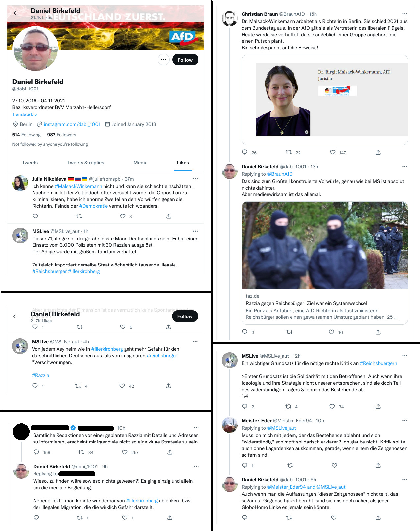Open instagram.com/dabi_1001 profile link
The width and height of the screenshot is (420, 531).
(x=72, y=124)
